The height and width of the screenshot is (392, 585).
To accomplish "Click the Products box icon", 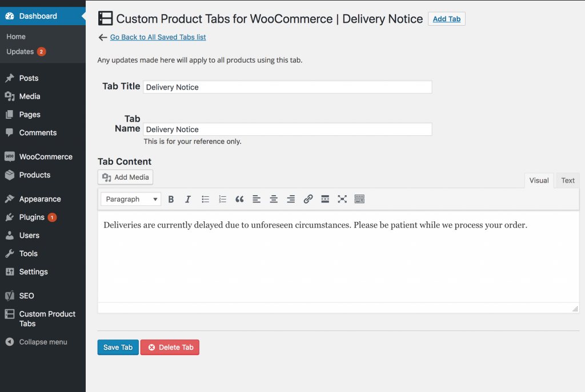I will (x=10, y=175).
